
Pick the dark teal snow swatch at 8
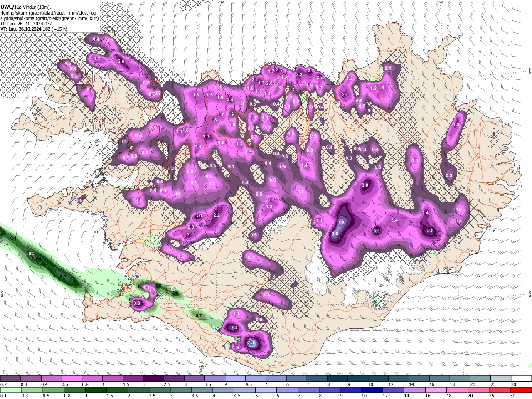337,379
